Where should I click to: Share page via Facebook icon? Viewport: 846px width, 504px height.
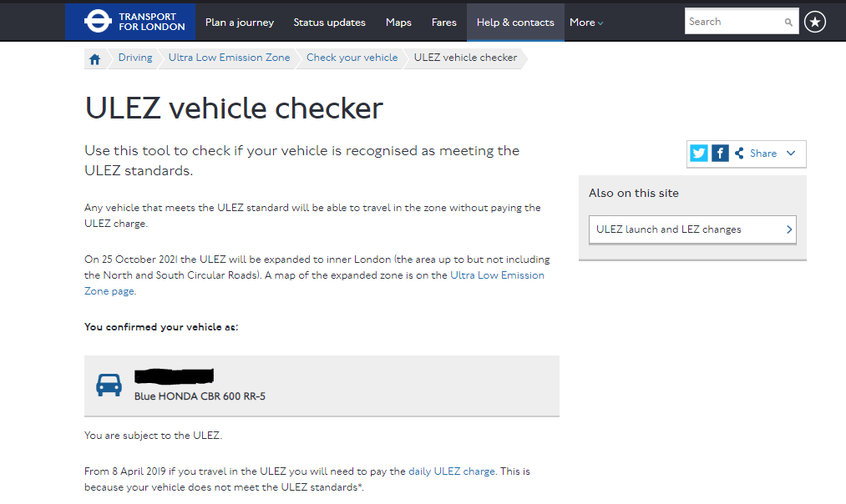click(x=720, y=154)
